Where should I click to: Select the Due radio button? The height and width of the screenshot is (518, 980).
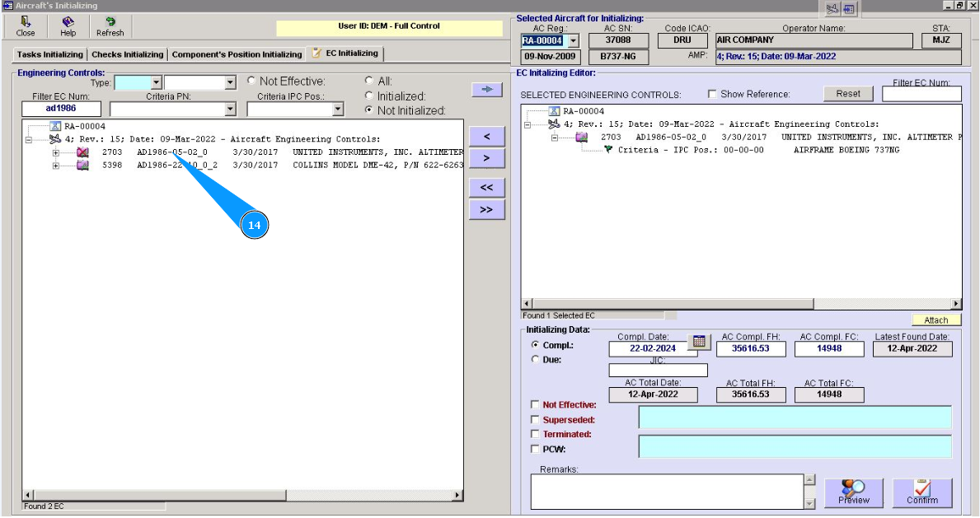point(536,360)
